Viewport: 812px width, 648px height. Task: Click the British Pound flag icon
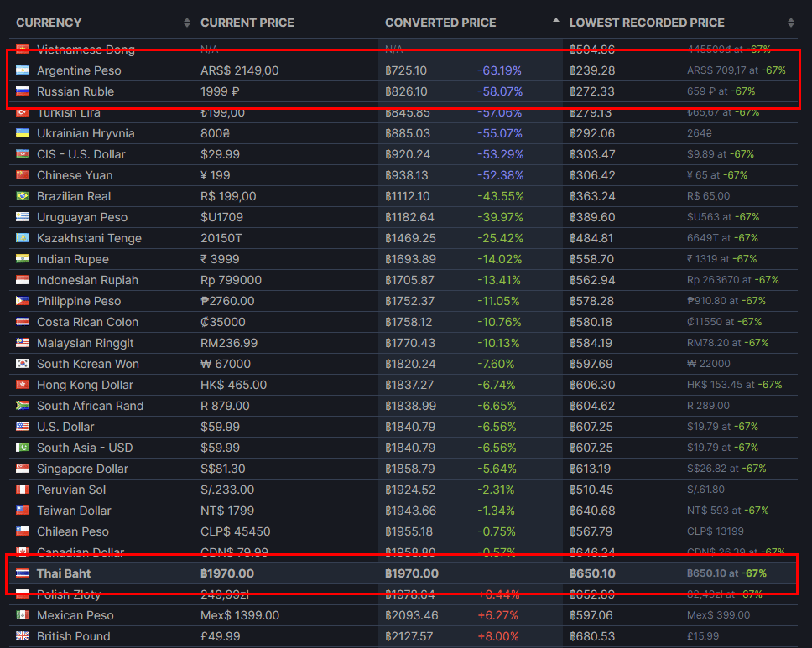[x=23, y=636]
